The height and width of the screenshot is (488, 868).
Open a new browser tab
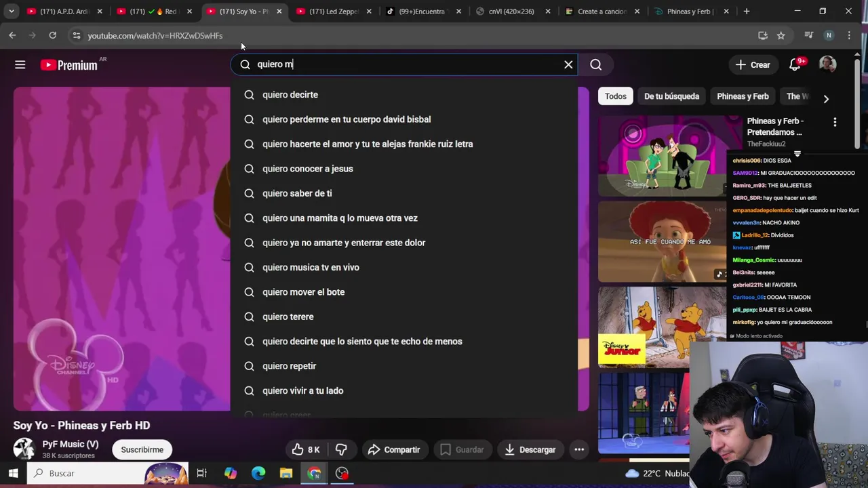coord(747,12)
